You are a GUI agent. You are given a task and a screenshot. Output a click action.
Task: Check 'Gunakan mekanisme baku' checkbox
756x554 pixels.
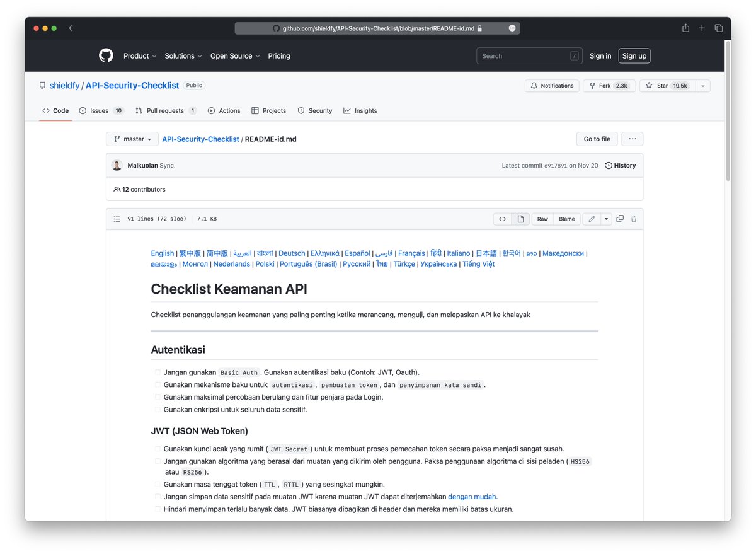click(x=158, y=385)
